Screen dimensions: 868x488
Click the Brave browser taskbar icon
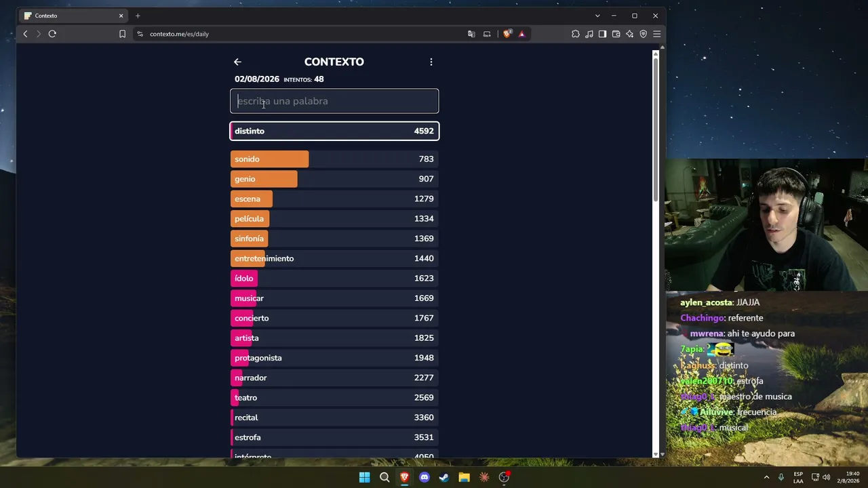click(x=405, y=477)
